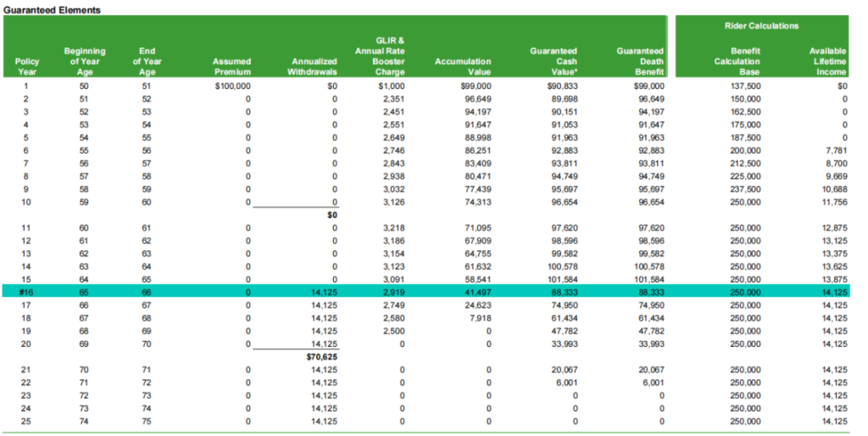This screenshot has width=868, height=436.
Task: Select the Beginning of Year Age header
Action: 85,61
